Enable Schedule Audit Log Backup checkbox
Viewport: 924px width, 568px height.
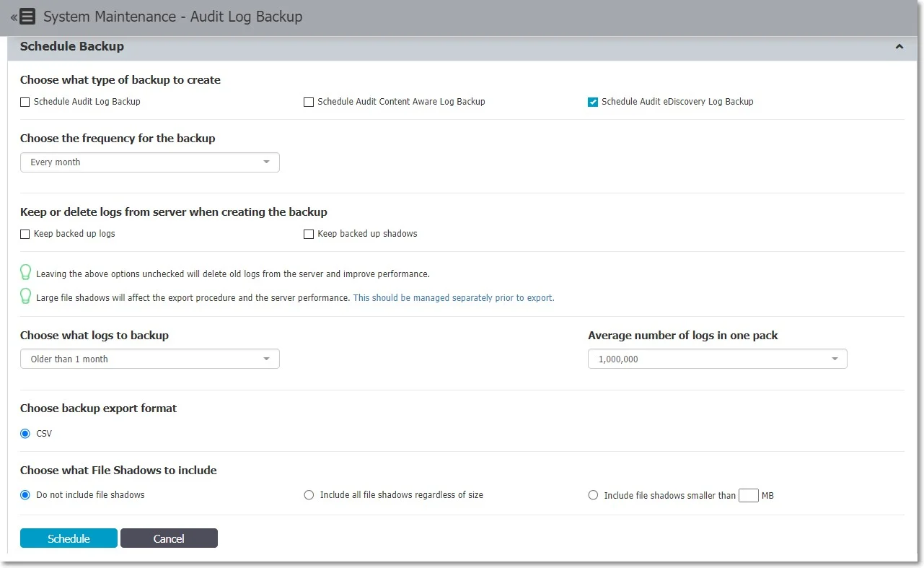[x=25, y=102]
